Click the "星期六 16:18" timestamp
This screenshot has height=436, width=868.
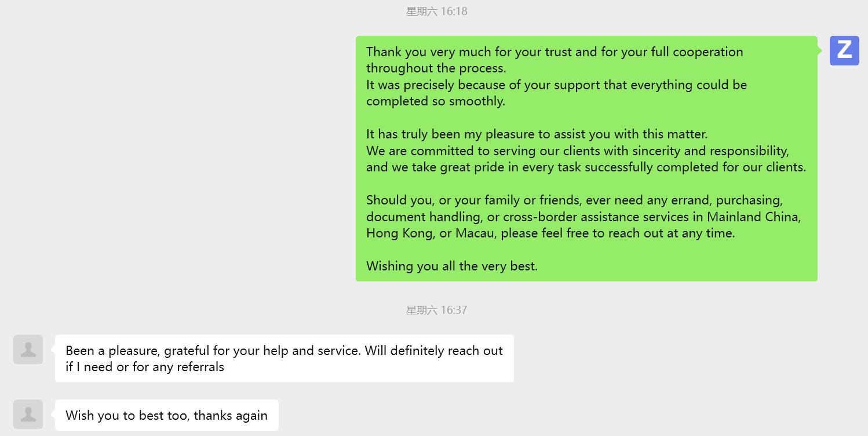436,12
